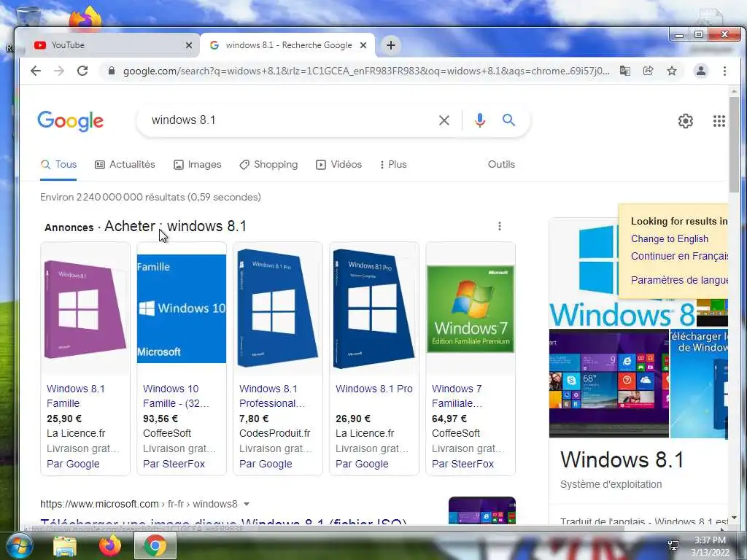Open Paramètres de langue link
This screenshot has height=560, width=747.
point(679,280)
